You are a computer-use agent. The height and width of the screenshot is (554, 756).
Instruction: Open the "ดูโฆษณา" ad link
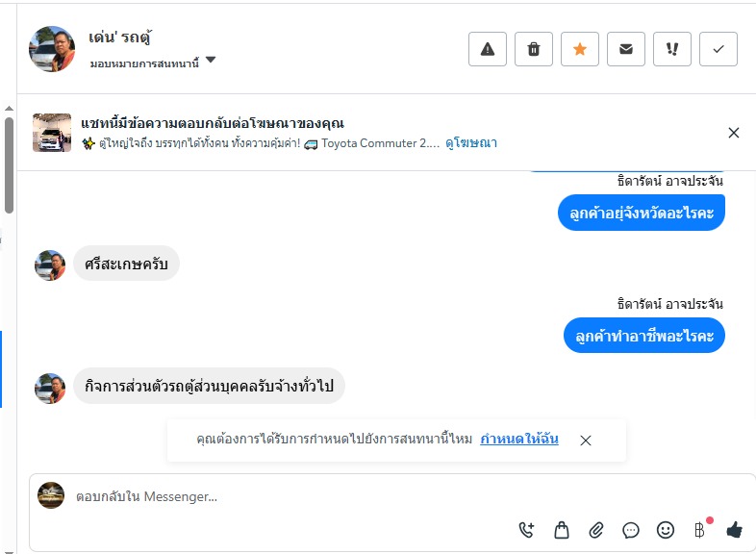coord(470,142)
